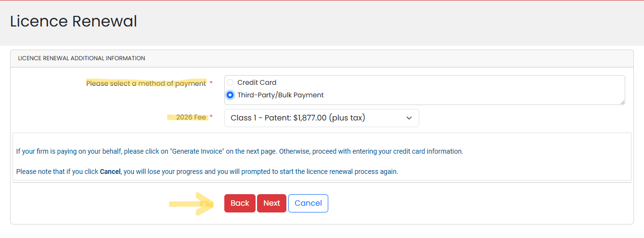The width and height of the screenshot is (644, 238).
Task: Select the Credit Card radio button
Action: coord(230,82)
